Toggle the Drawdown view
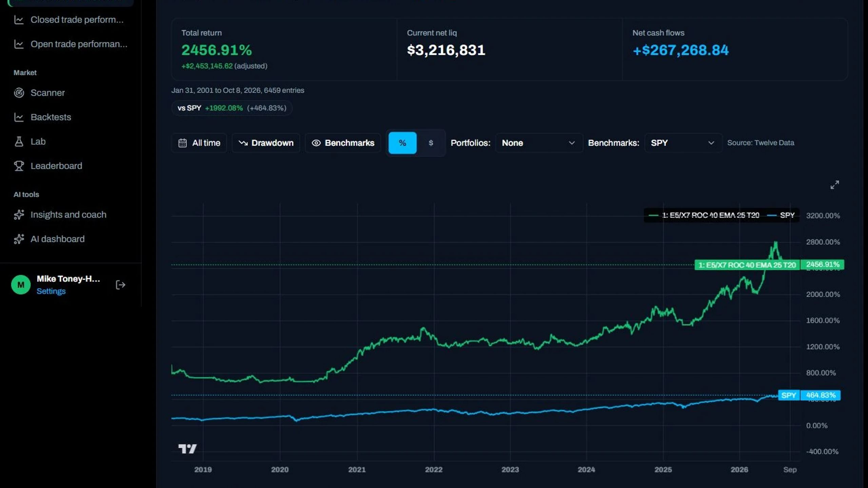Screen dimensions: 868x488 (266, 143)
